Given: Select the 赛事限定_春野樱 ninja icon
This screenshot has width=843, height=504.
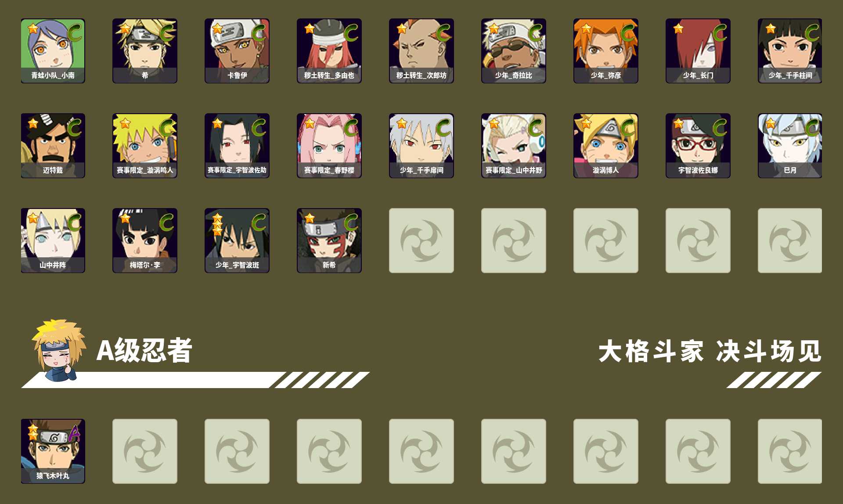Looking at the screenshot, I should [x=329, y=146].
